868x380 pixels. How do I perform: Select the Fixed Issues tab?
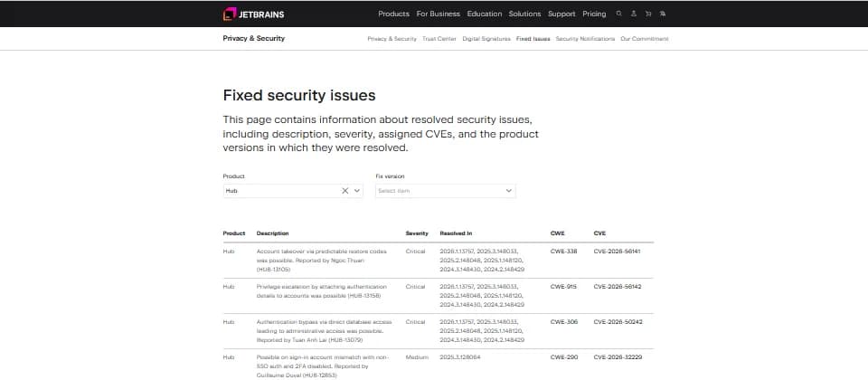click(533, 39)
